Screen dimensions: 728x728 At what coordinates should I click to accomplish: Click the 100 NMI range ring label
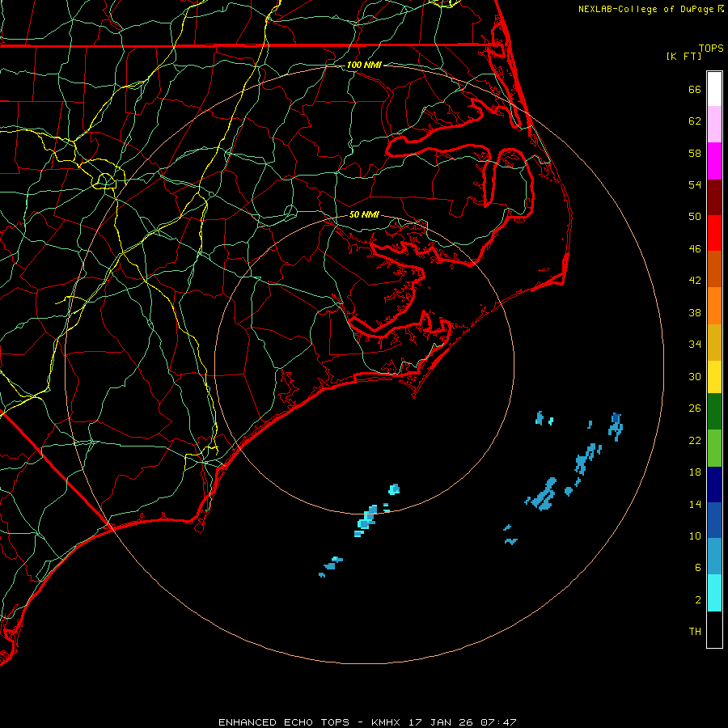pos(364,65)
